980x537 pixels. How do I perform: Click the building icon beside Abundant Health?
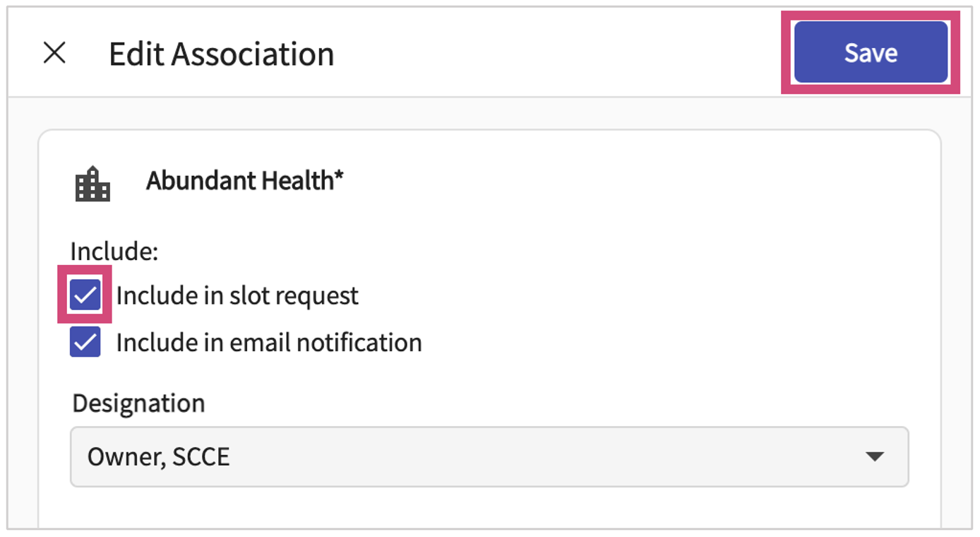pos(92,184)
